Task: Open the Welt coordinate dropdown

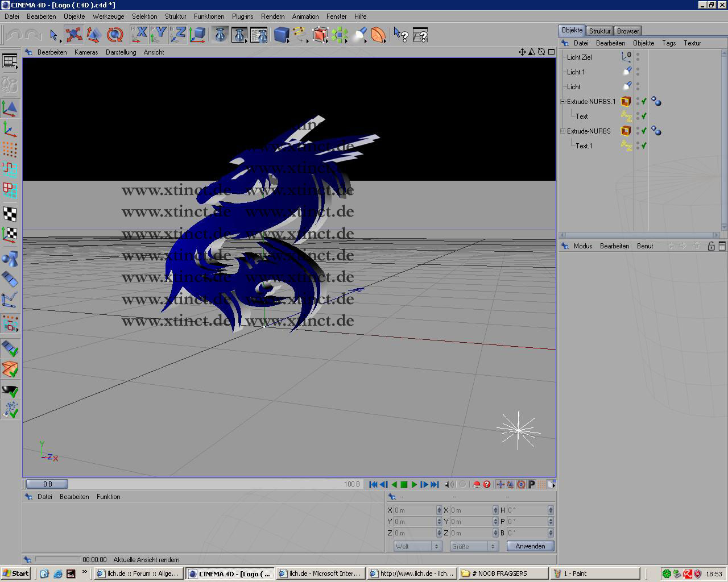Action: (418, 546)
